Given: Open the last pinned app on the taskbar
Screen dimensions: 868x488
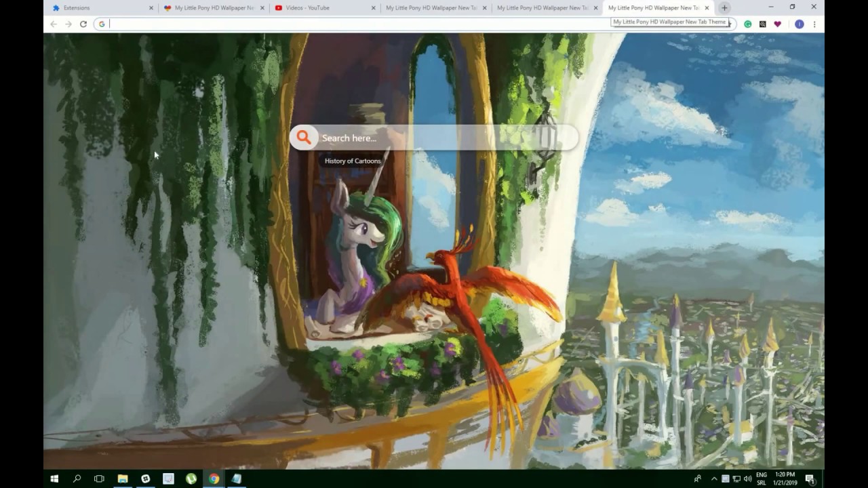Looking at the screenshot, I should click(236, 479).
